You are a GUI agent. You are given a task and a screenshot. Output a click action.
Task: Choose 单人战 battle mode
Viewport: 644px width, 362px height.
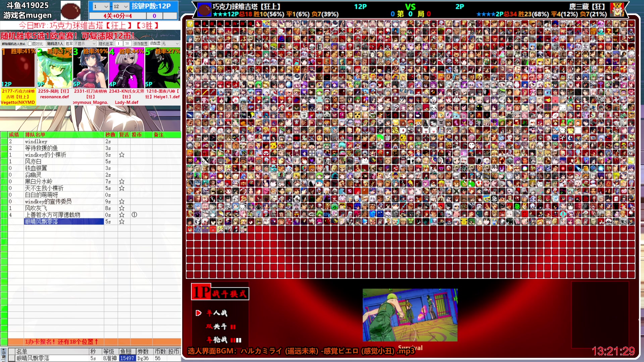coord(217,313)
